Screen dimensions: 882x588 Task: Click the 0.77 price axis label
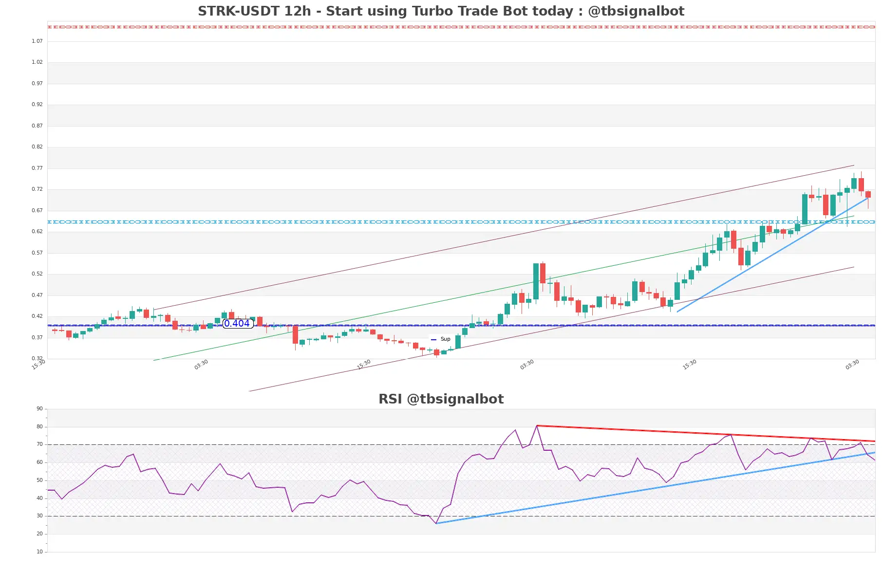pyautogui.click(x=37, y=168)
